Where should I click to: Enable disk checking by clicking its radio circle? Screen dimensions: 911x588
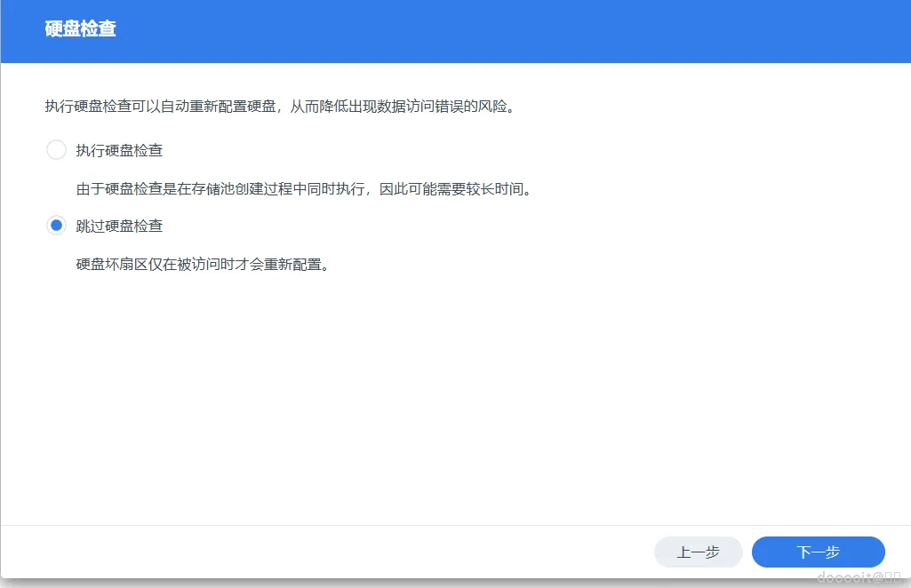[56, 150]
